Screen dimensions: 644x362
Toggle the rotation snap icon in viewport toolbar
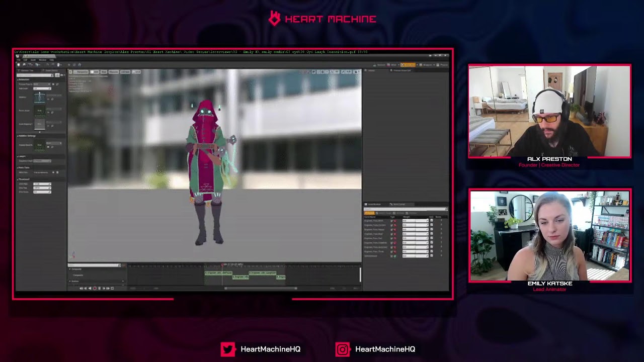[x=332, y=72]
